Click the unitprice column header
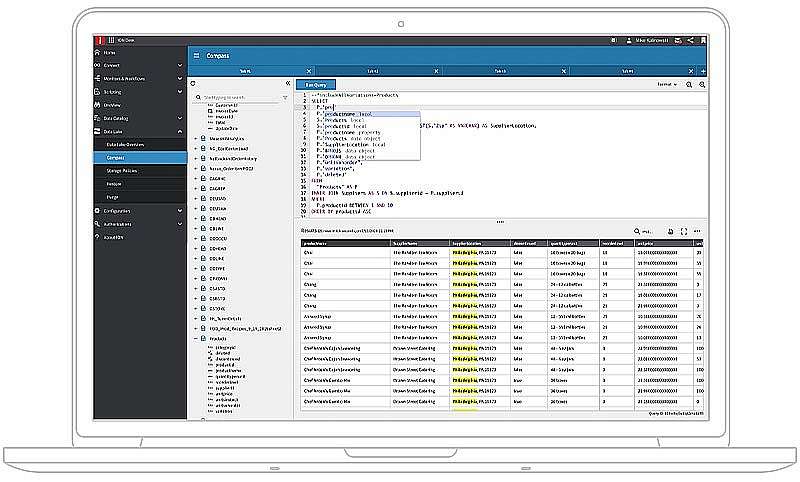Screen dimensions: 800x482 pyautogui.click(x=664, y=244)
